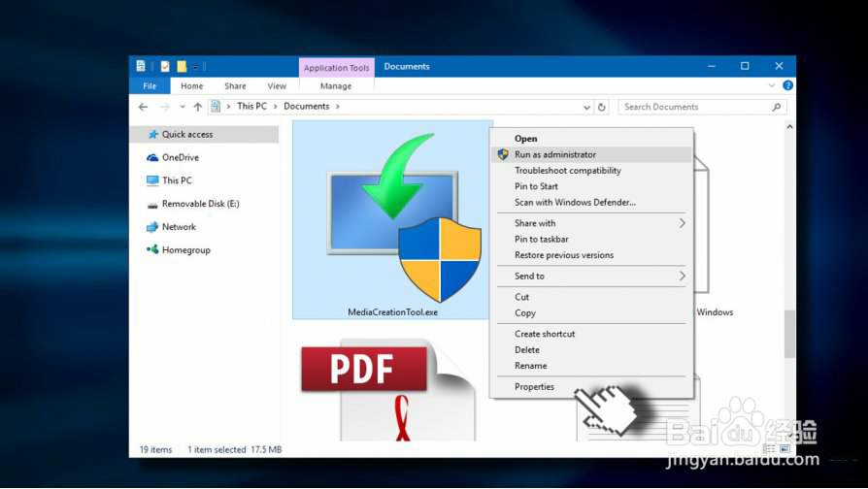The height and width of the screenshot is (489, 868).
Task: Click the vertical scrollbar thumb
Action: coord(790,334)
